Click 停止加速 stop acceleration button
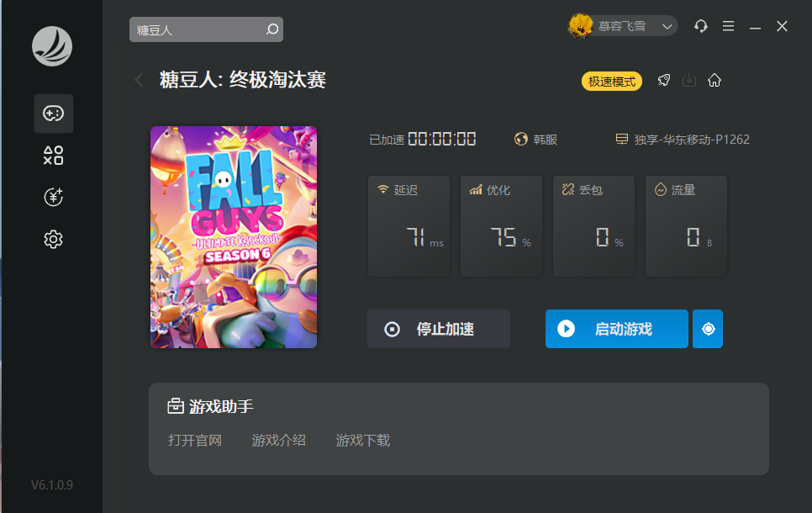The width and height of the screenshot is (812, 513). [439, 329]
